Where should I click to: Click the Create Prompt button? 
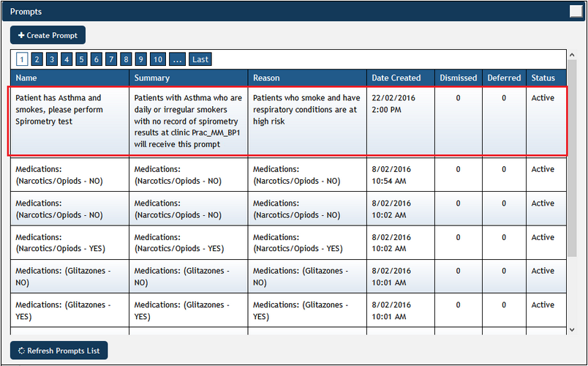(48, 35)
